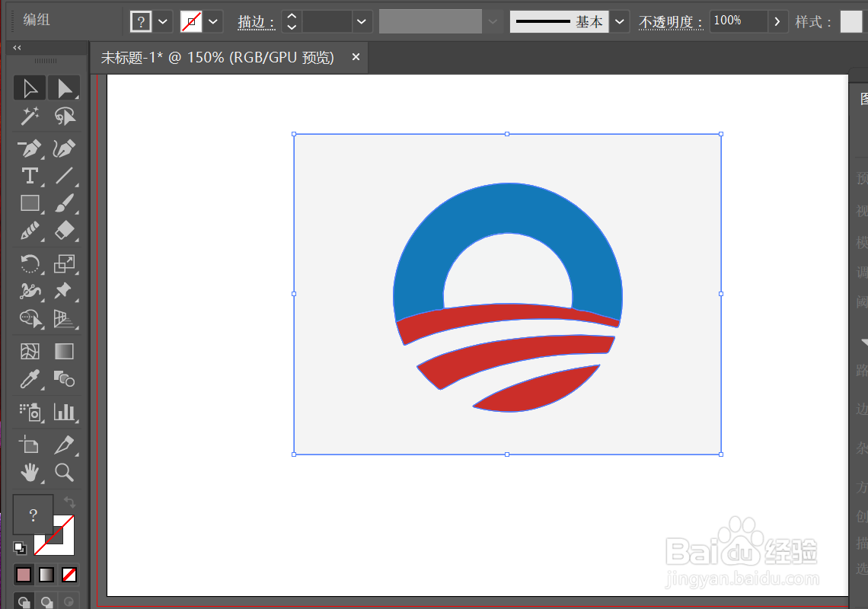Screen dimensions: 868x609
Task: Click the stroke weight input field
Action: click(327, 21)
